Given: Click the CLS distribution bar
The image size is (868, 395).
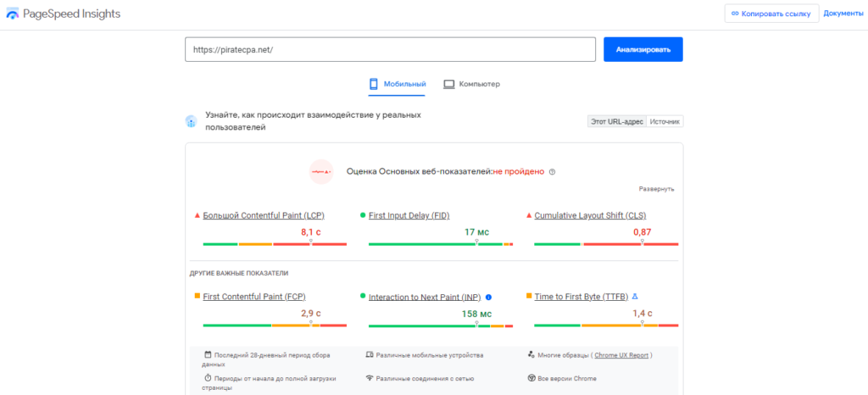Looking at the screenshot, I should pos(606,244).
